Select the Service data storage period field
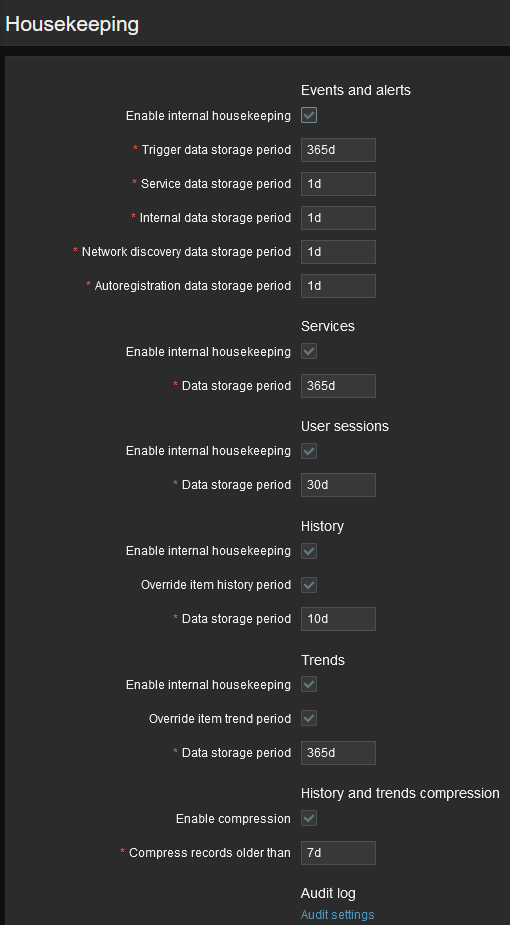 [338, 184]
